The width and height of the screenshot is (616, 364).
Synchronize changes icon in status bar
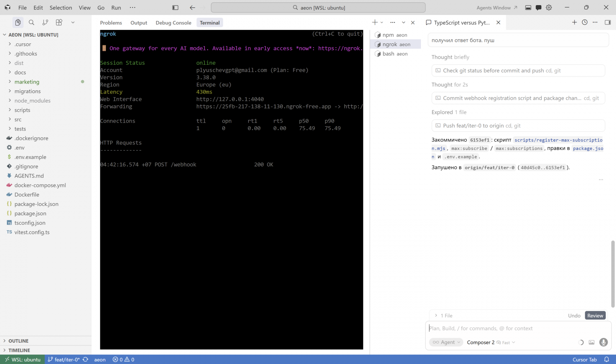[x=85, y=359]
